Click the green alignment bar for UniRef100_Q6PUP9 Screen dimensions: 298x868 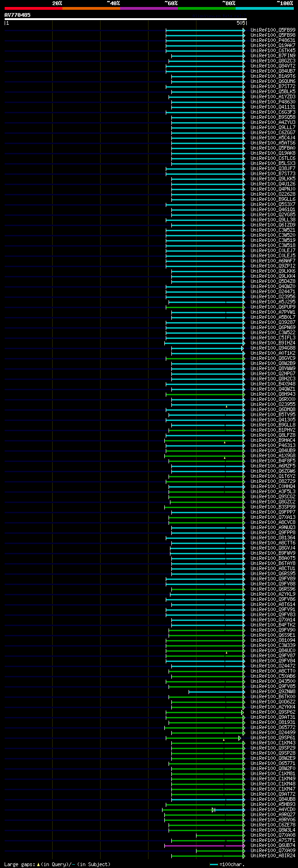(x=205, y=307)
